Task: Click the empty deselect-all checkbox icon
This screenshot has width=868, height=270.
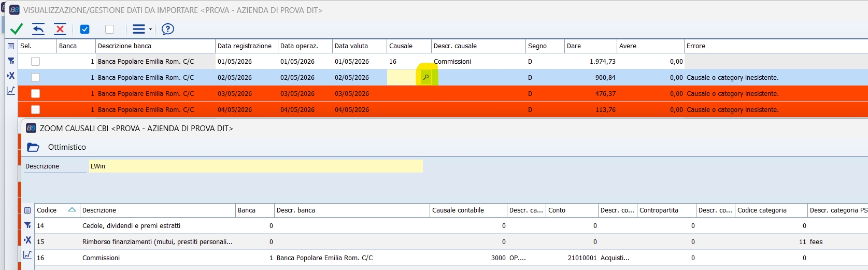Action: [x=109, y=29]
